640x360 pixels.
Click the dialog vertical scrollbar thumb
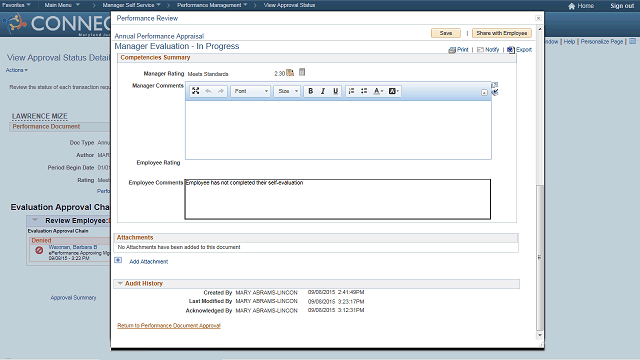[x=540, y=258]
